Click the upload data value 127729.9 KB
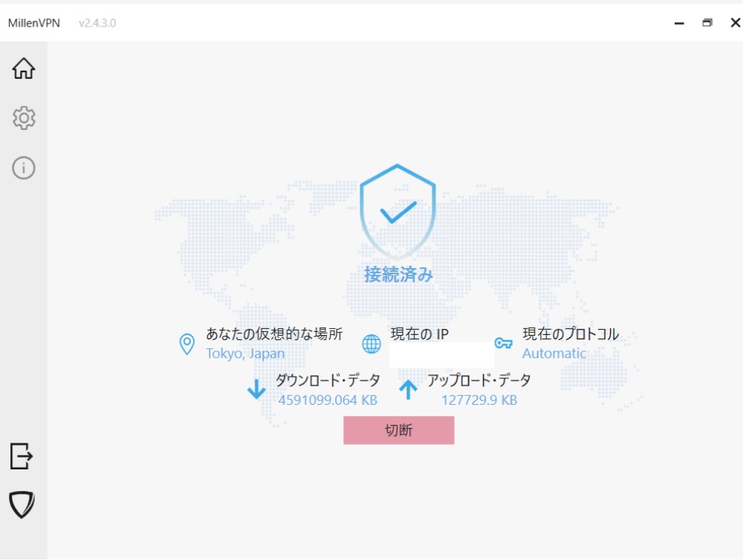Screen dimensions: 743x560 479,400
